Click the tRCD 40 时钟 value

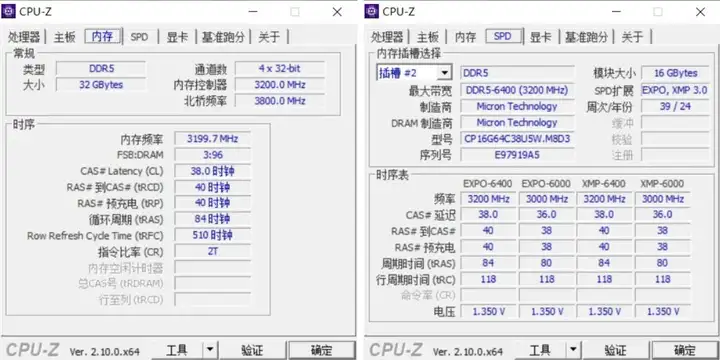pyautogui.click(x=212, y=187)
